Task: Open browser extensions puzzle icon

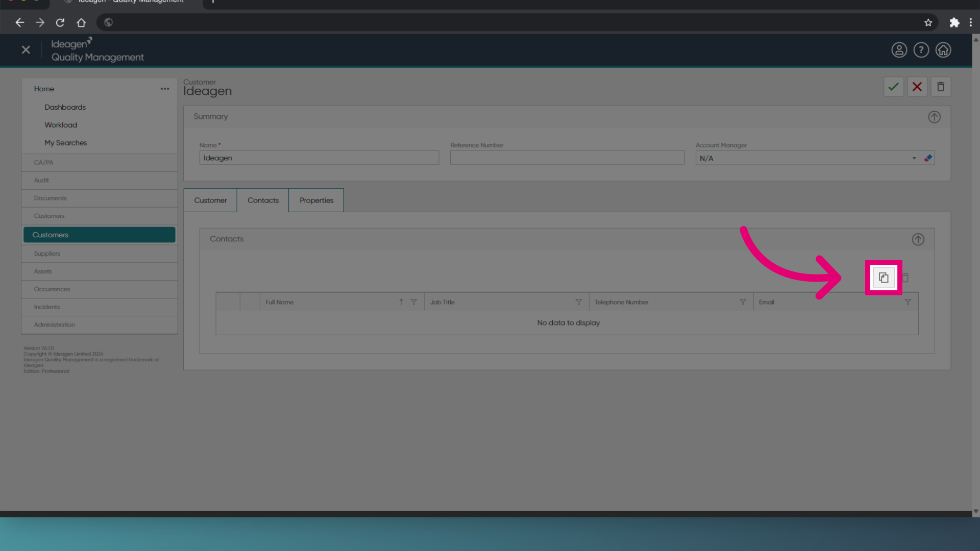Action: pyautogui.click(x=954, y=22)
